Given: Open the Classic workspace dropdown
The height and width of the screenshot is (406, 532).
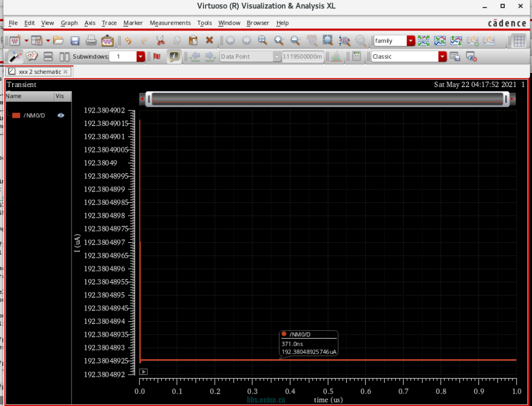Looking at the screenshot, I should [x=442, y=57].
